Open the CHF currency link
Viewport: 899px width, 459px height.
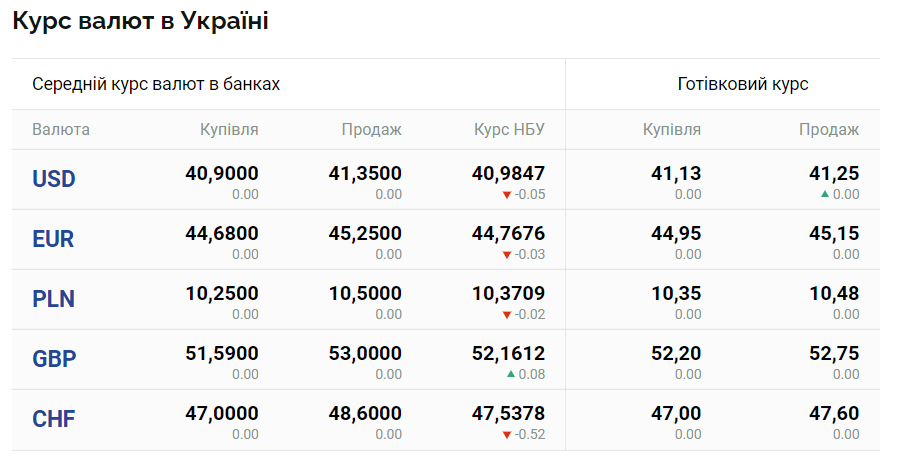coord(54,419)
